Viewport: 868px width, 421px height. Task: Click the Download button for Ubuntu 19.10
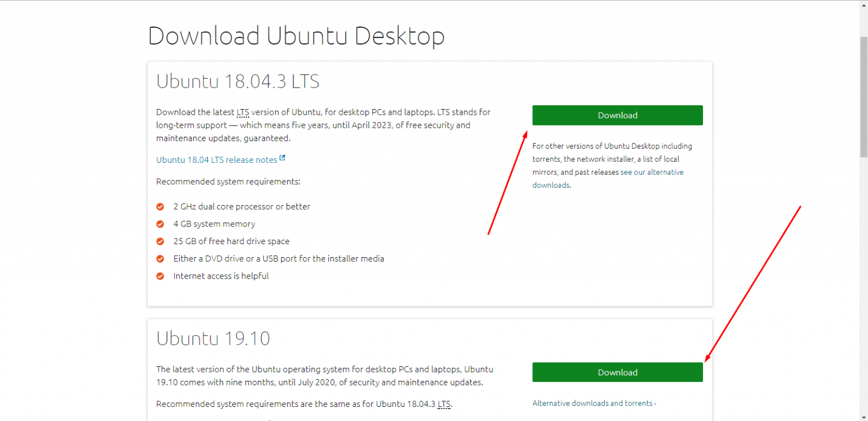coord(617,372)
